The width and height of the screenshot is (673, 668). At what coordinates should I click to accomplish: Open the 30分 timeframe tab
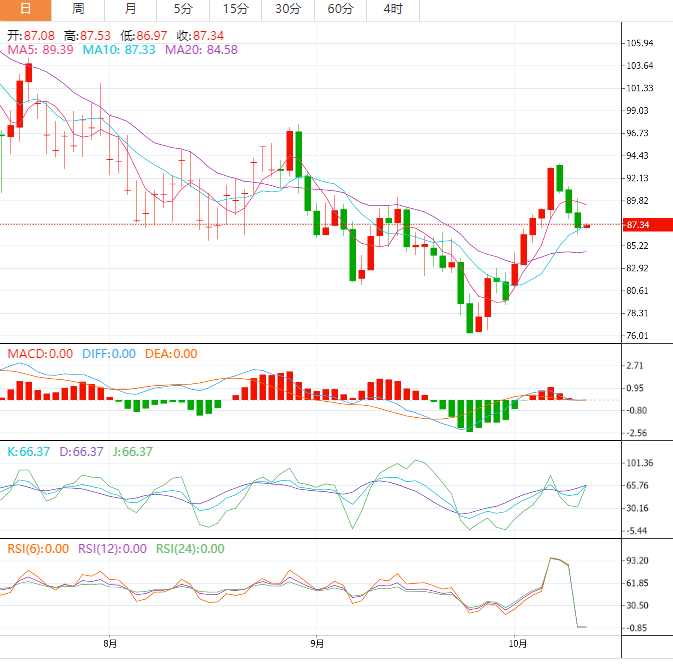coord(288,10)
